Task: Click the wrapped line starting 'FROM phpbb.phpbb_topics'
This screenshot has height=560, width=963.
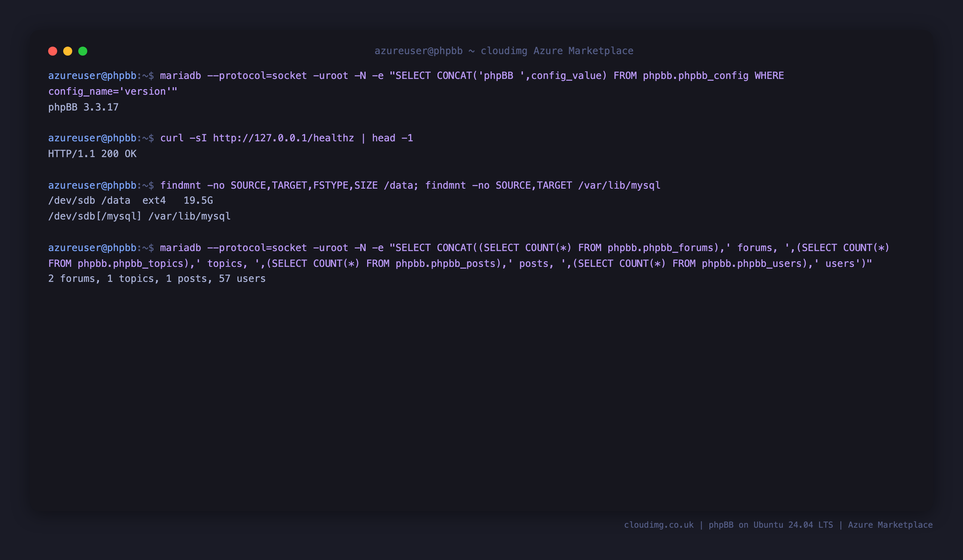Action: click(460, 264)
